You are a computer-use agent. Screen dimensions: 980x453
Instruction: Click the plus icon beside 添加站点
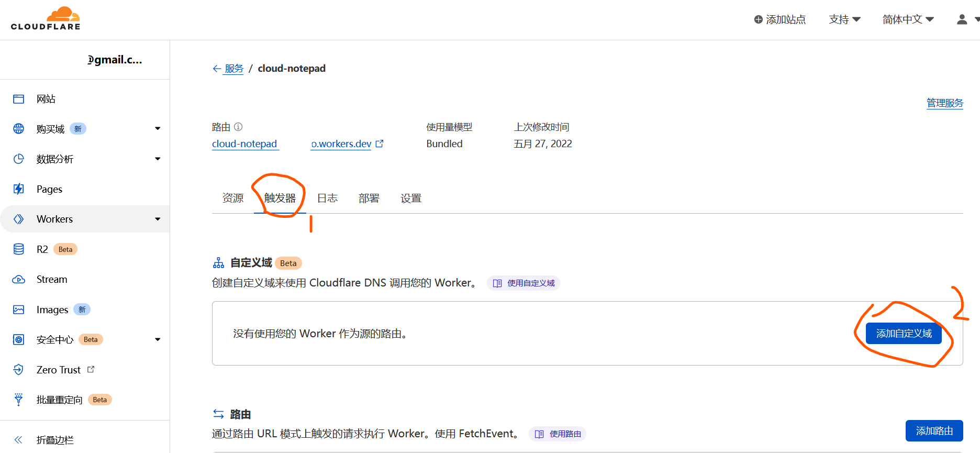pos(758,19)
